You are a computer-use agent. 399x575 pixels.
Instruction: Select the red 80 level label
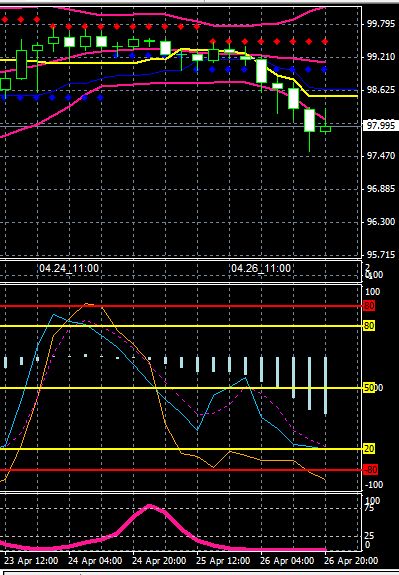[x=369, y=306]
